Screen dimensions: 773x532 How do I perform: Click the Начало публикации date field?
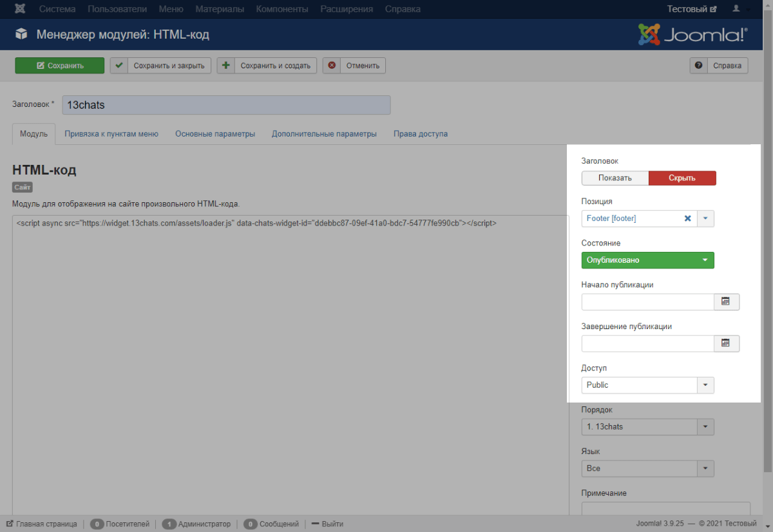[x=647, y=301]
